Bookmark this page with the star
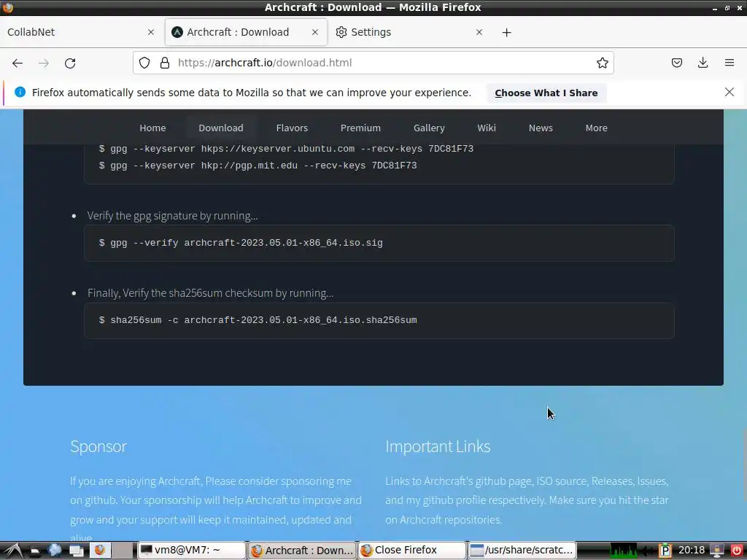 (602, 63)
